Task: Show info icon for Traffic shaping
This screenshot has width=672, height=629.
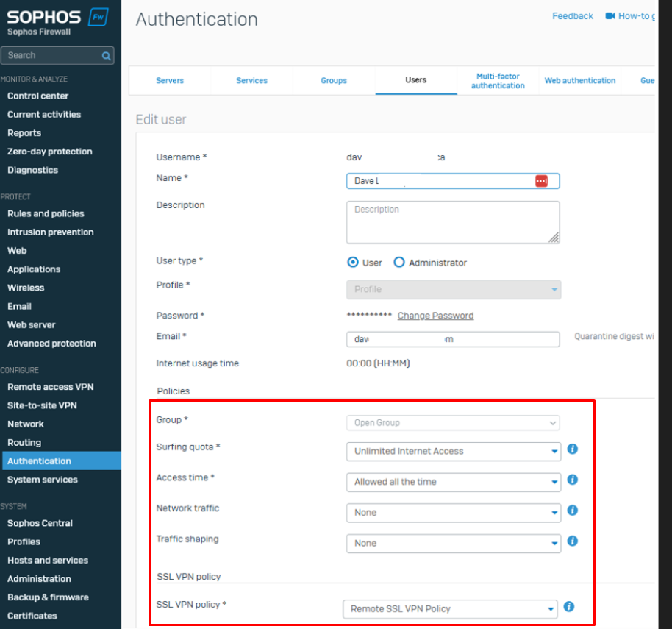Action: 572,541
